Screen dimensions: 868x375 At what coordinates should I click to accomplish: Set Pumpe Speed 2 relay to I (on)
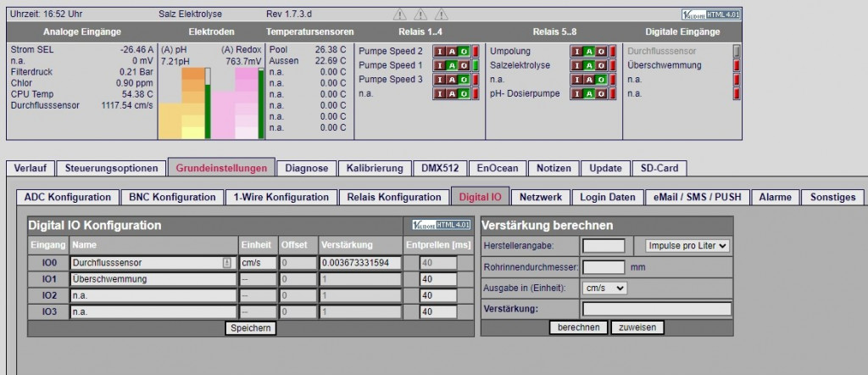coord(440,52)
